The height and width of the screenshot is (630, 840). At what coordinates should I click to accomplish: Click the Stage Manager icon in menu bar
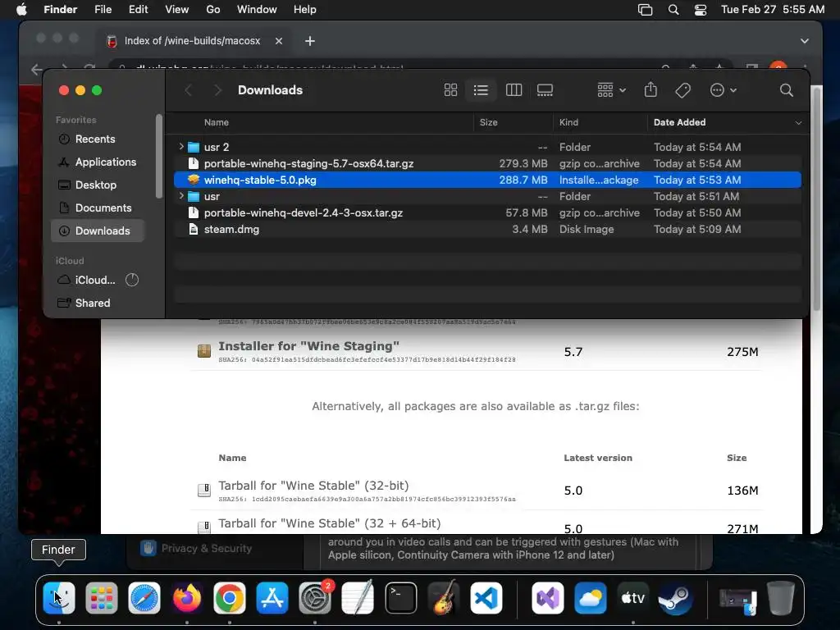[x=645, y=10]
